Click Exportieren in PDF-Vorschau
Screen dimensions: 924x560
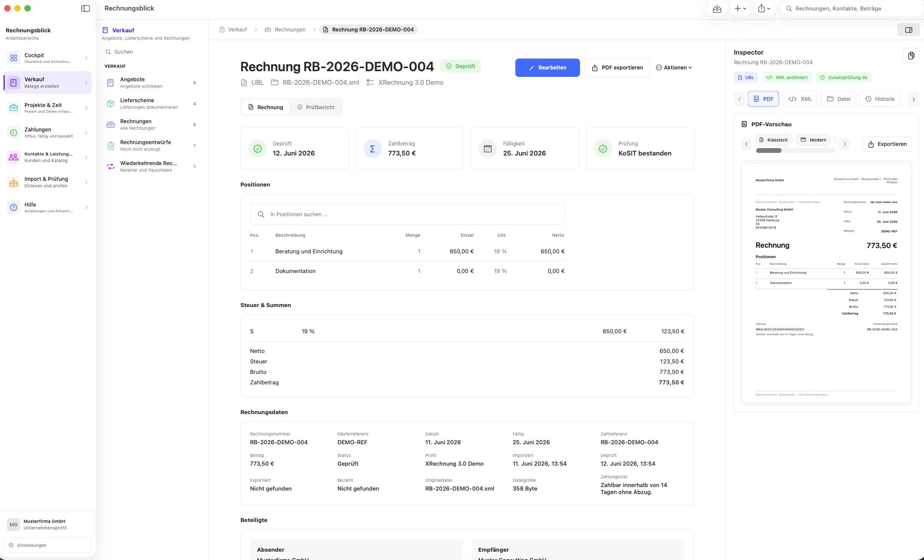(887, 144)
